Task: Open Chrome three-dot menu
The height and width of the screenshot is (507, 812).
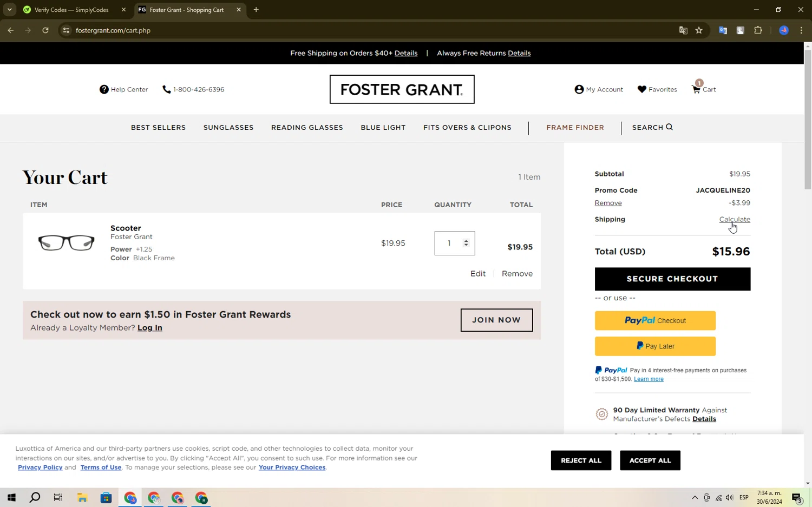Action: [x=802, y=30]
